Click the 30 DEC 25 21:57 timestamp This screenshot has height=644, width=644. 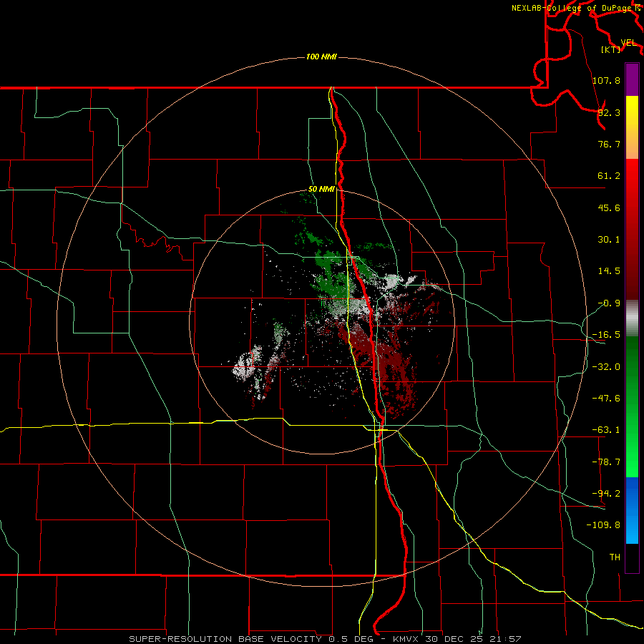[x=472, y=639]
